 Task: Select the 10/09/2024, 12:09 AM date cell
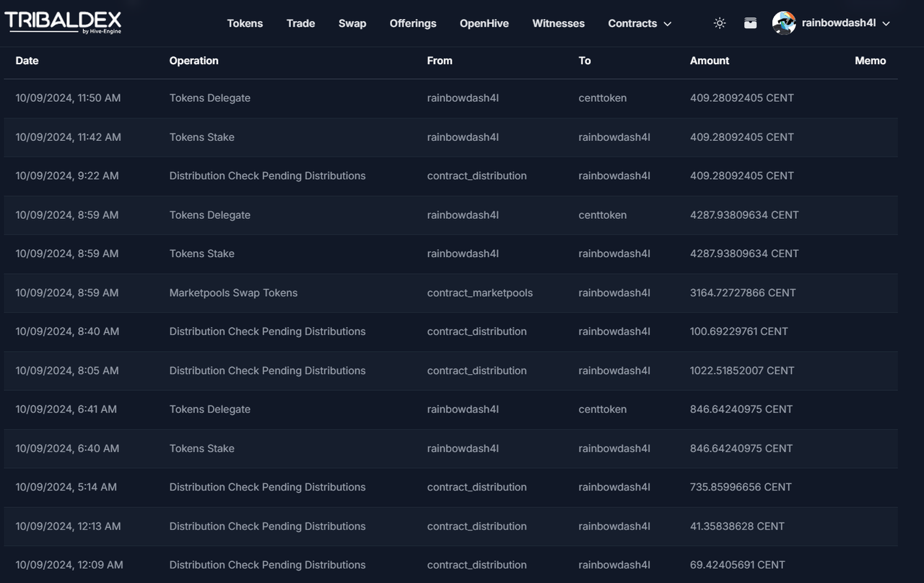[x=69, y=565]
